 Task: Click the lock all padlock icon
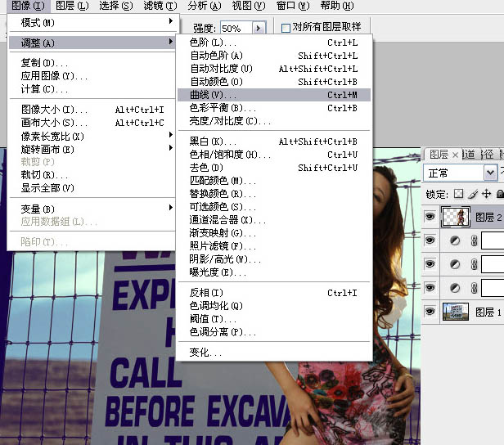click(499, 194)
